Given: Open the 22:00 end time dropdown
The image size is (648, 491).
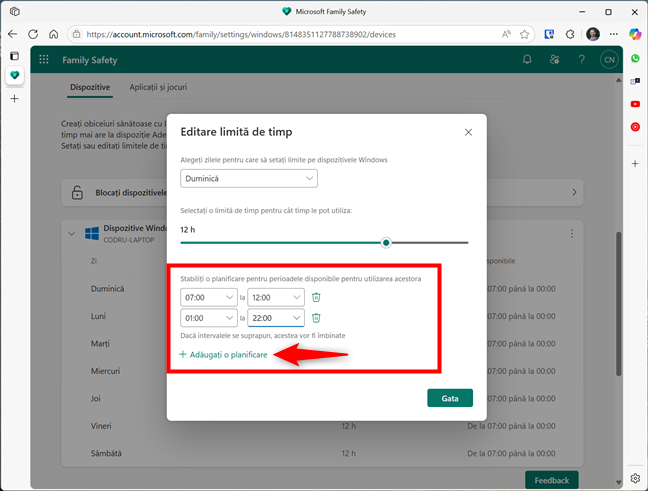Looking at the screenshot, I should click(276, 318).
